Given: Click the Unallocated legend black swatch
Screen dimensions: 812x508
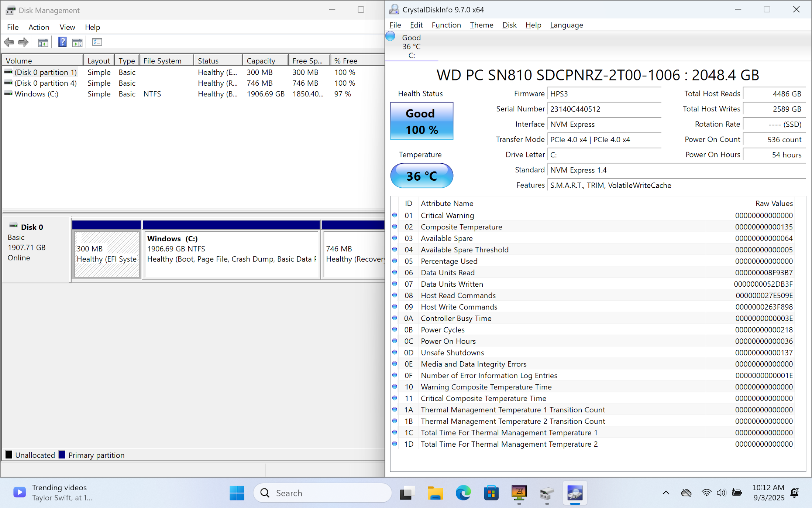Looking at the screenshot, I should click(x=9, y=454).
